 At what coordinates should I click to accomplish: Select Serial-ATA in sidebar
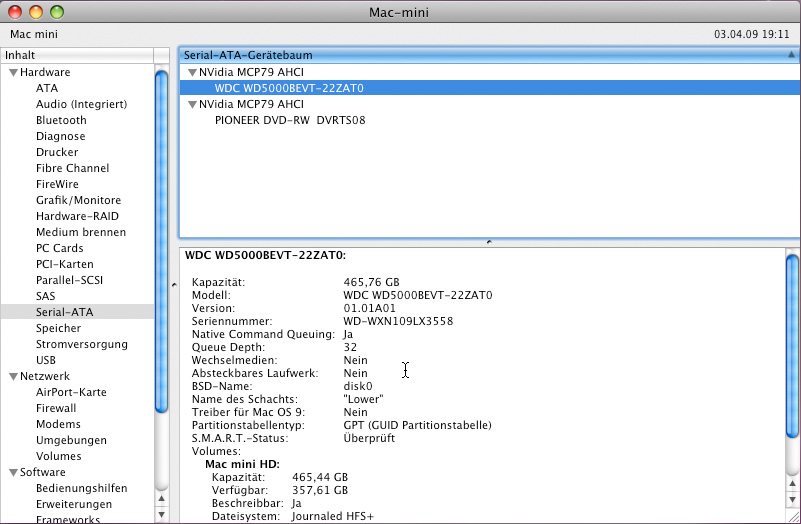[x=77, y=312]
